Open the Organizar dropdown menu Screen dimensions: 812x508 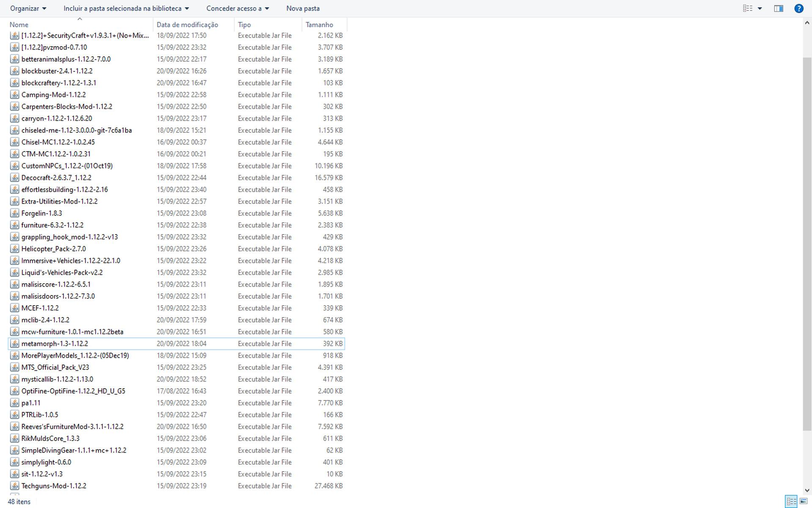coord(28,8)
